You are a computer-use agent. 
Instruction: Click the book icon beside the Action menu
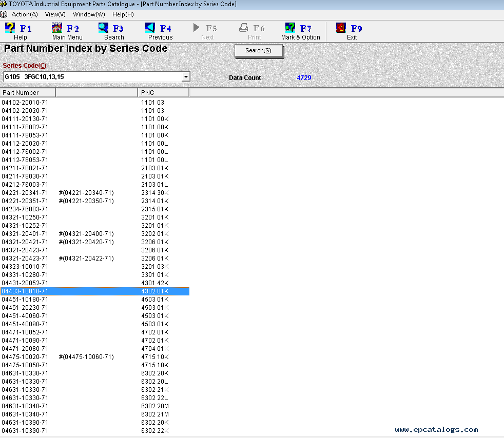point(5,14)
